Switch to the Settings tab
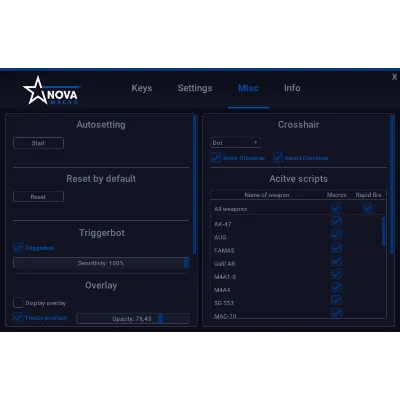 point(195,88)
